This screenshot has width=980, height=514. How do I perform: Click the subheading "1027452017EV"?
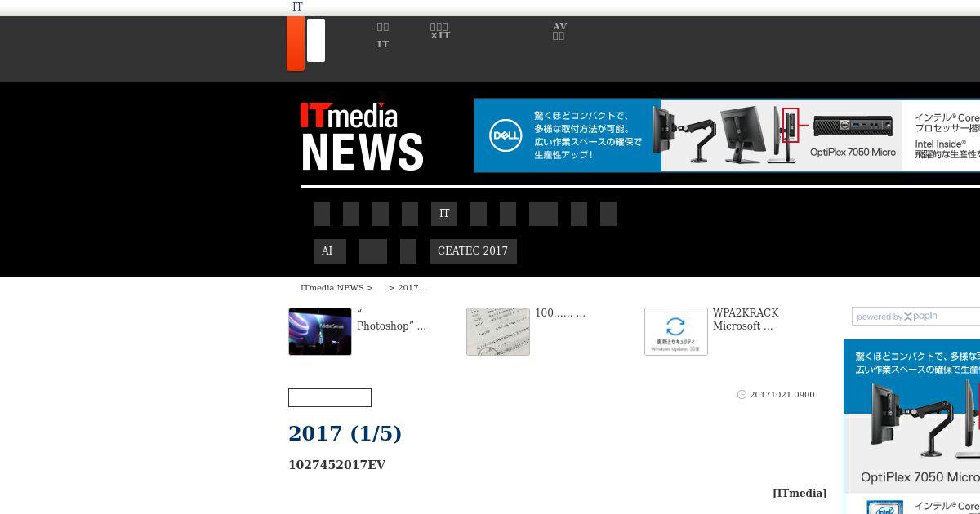(336, 465)
